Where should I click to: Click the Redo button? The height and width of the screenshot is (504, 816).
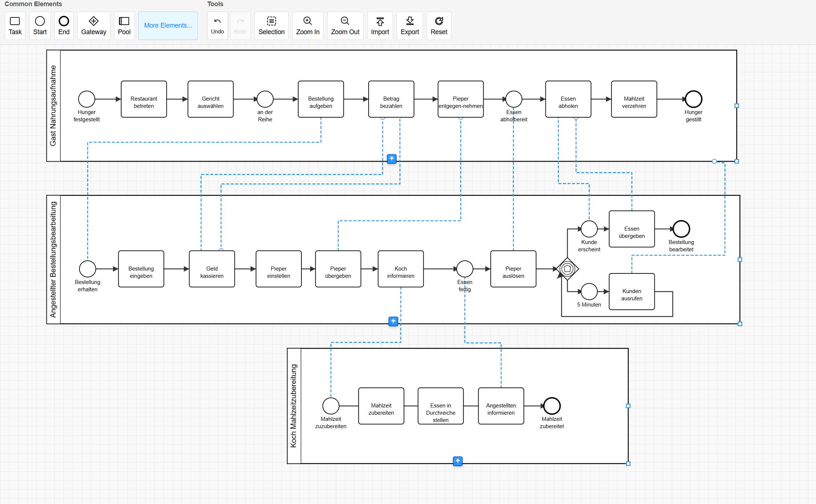240,26
